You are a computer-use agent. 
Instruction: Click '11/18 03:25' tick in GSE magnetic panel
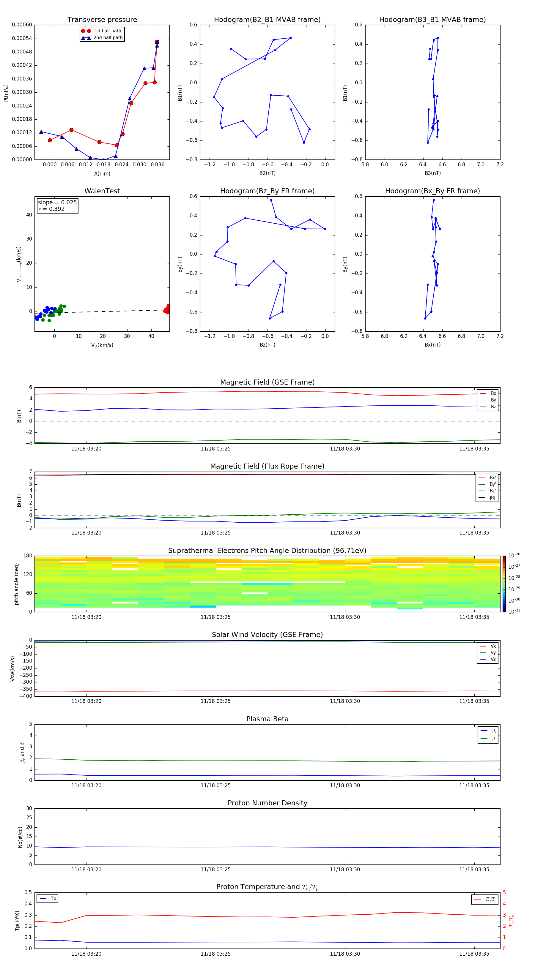click(x=215, y=449)
